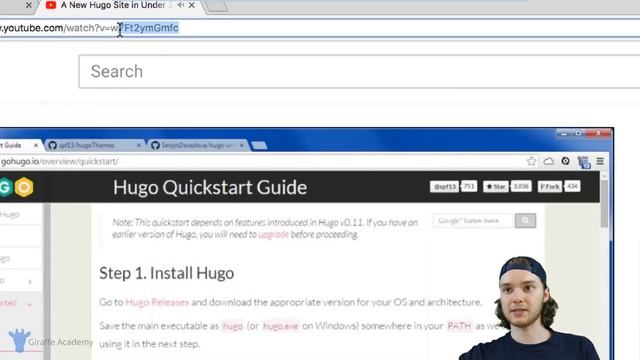This screenshot has height=360, width=640.
Task: Click the 'Hugo Quickstart Guide' title
Action: [x=210, y=187]
